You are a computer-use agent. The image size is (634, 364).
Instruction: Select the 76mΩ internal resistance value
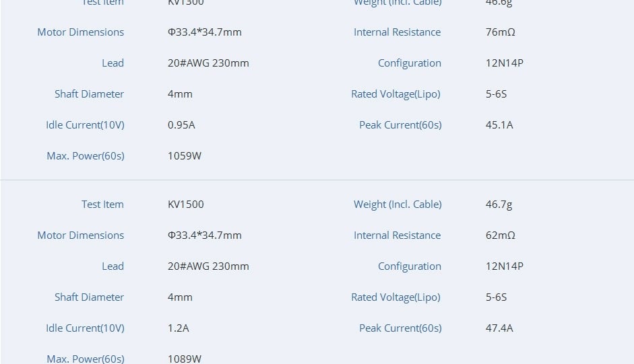click(500, 32)
